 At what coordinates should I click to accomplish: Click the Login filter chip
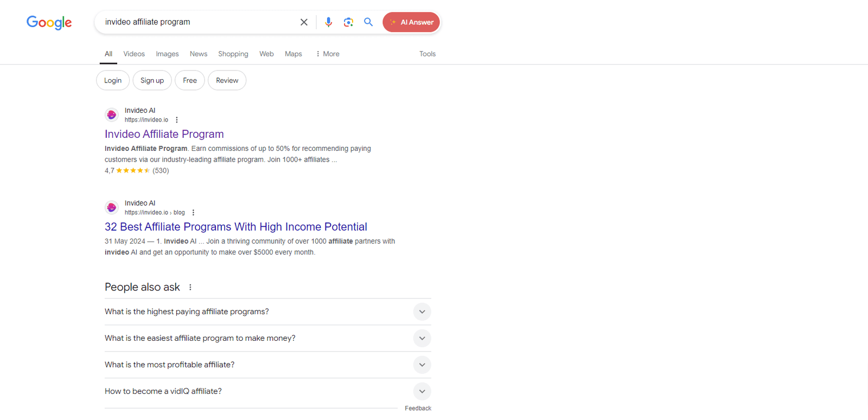tap(113, 80)
